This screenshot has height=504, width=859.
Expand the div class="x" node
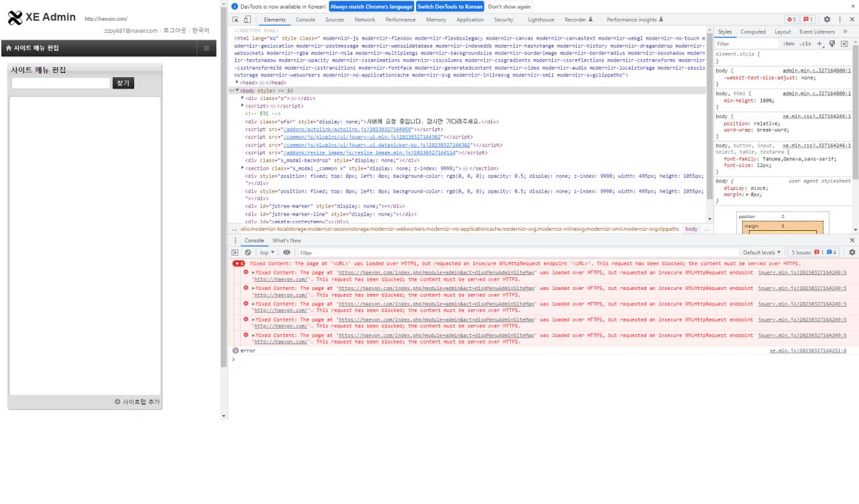[x=243, y=98]
